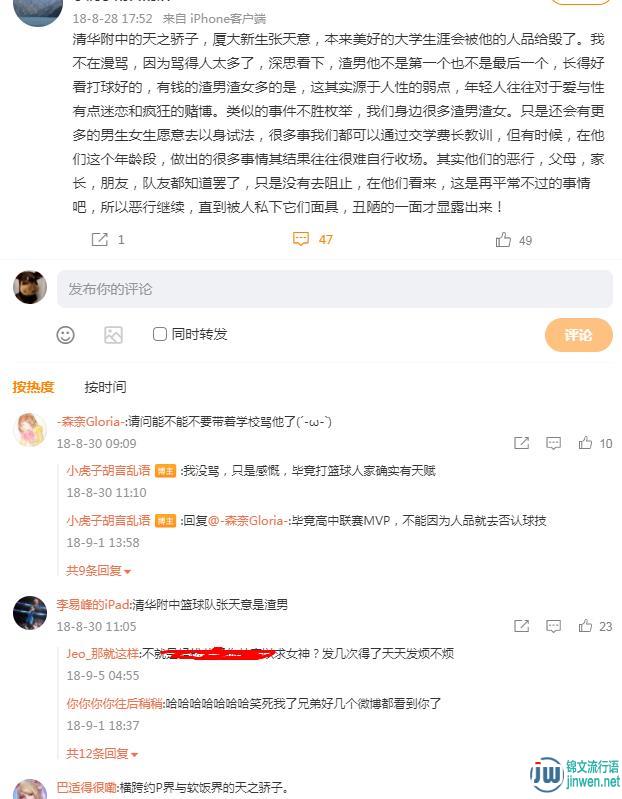Sort comments with the 按热度 tab
The width and height of the screenshot is (622, 799).
[33, 387]
